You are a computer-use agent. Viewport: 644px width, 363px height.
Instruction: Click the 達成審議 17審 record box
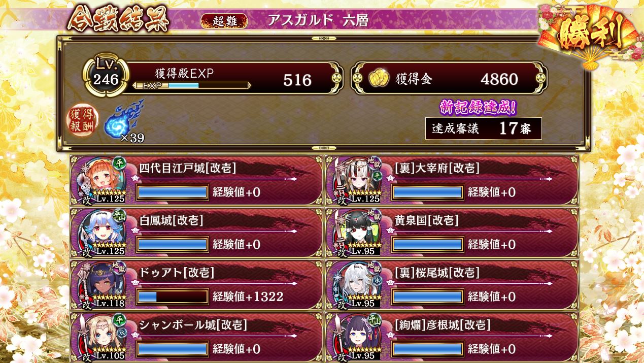click(484, 128)
